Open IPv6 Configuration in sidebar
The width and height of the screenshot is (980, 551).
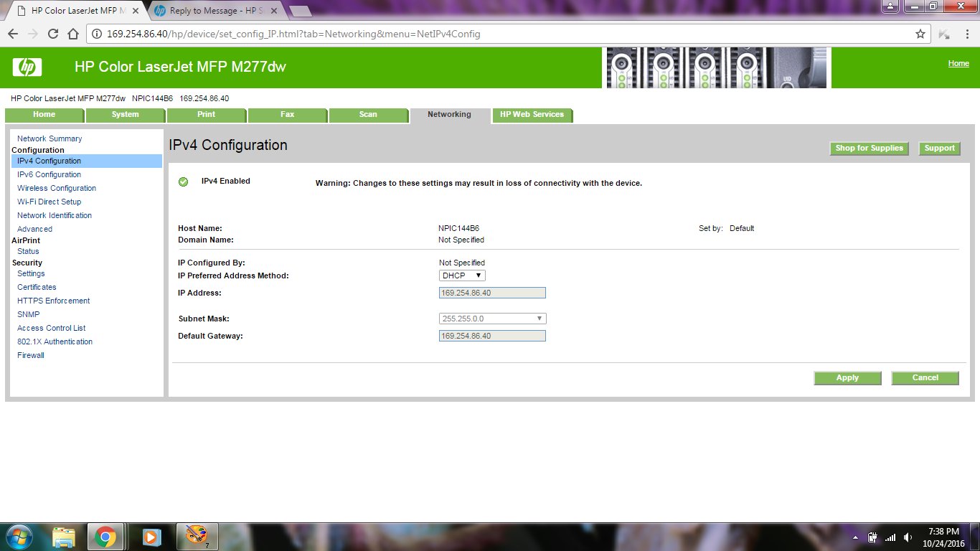coord(49,175)
